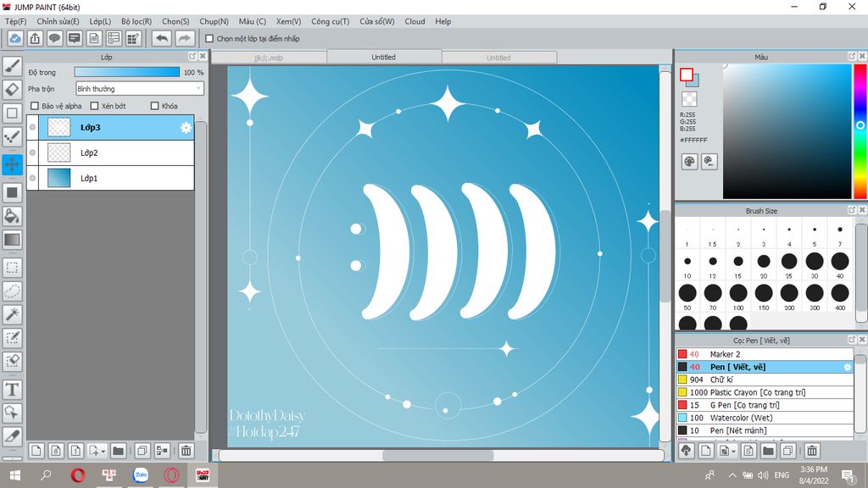The image size is (868, 488).
Task: Open Pen brush settings gear
Action: click(847, 367)
